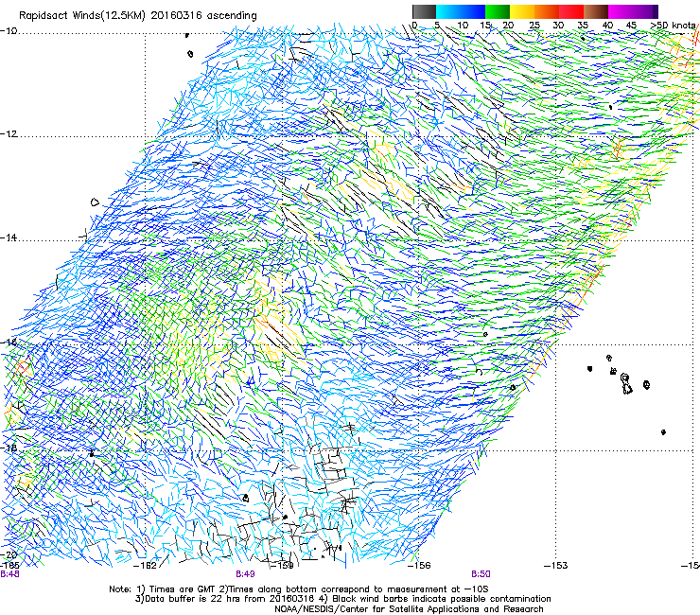Viewport: 700px width, 615px height.
Task: Click the latitude label "-12"
Action: point(9,134)
